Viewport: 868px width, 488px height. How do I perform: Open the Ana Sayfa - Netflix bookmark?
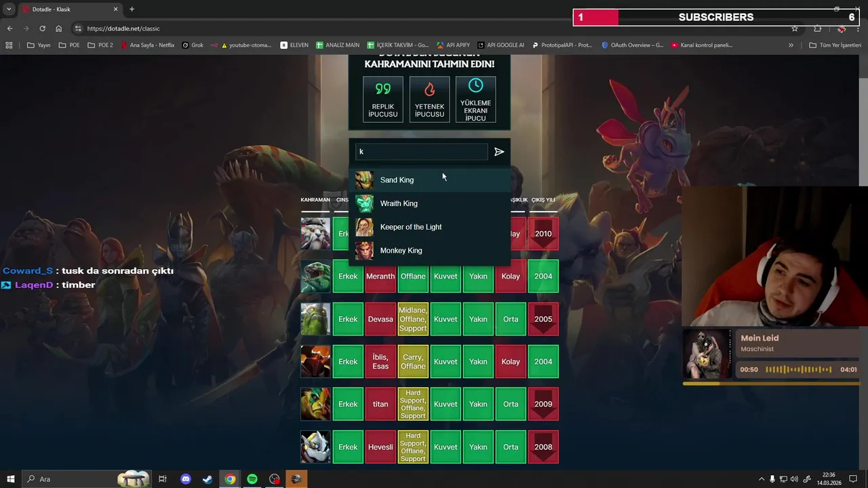point(147,45)
